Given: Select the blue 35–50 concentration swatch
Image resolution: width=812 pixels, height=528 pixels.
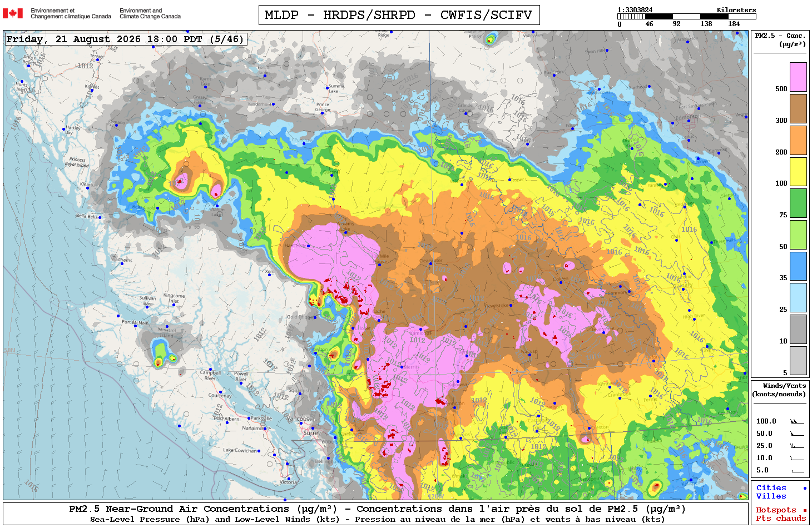Looking at the screenshot, I should tap(798, 266).
